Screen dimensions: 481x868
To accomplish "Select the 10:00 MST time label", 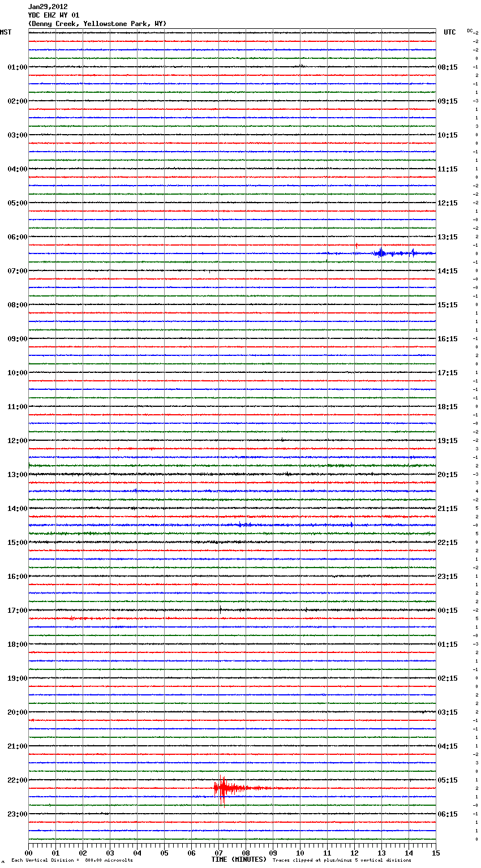I will (x=18, y=373).
